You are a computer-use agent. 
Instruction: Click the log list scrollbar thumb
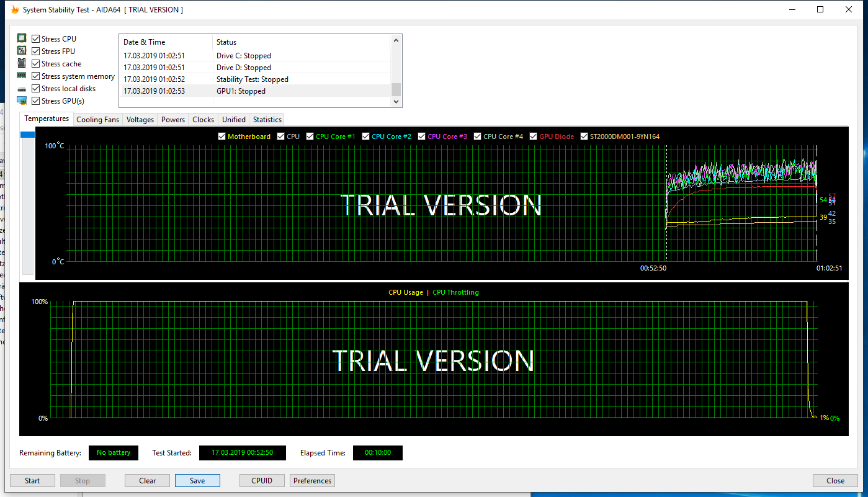[396, 89]
